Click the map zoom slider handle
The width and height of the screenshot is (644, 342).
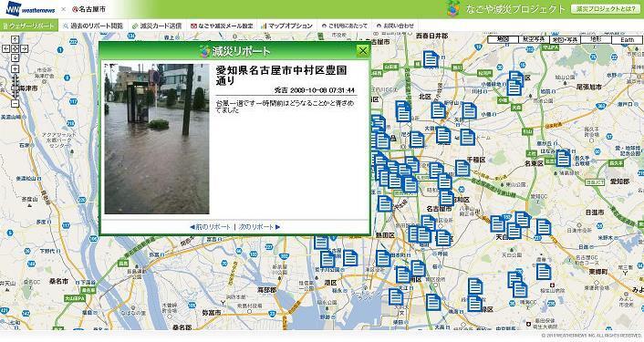click(x=15, y=88)
